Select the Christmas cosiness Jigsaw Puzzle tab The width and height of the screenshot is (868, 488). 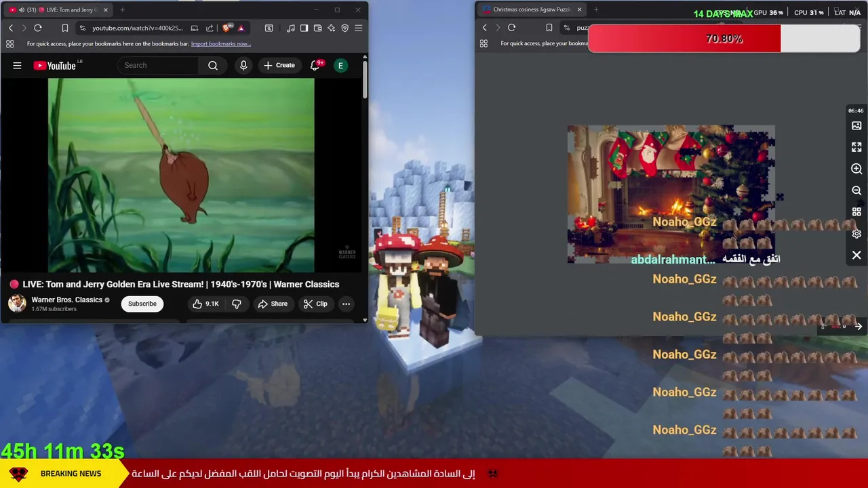[x=532, y=9]
